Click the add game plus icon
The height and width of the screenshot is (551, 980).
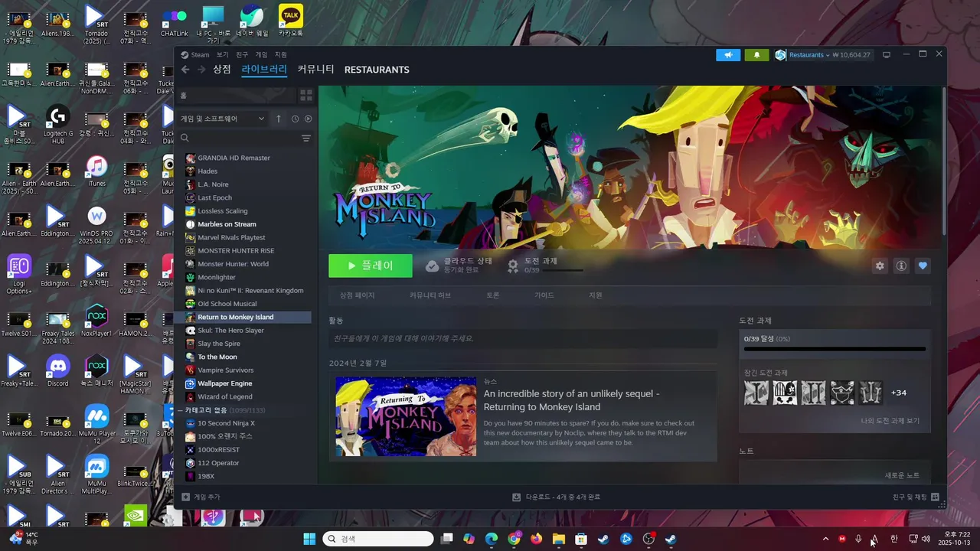[185, 497]
